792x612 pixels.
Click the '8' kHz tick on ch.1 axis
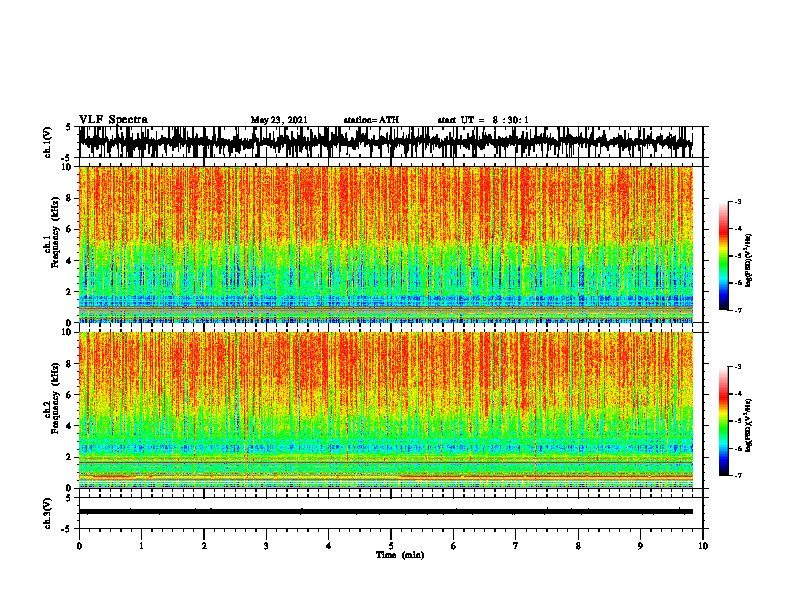point(69,198)
